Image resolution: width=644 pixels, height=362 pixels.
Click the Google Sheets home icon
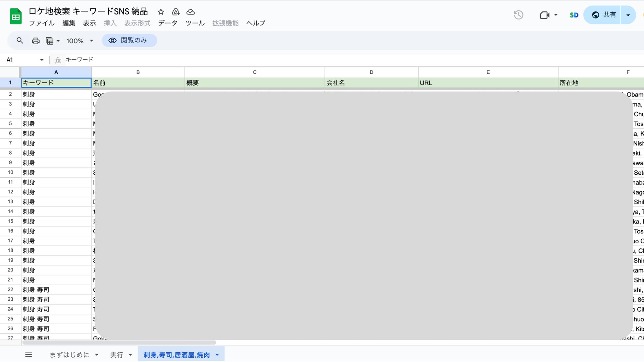click(15, 16)
